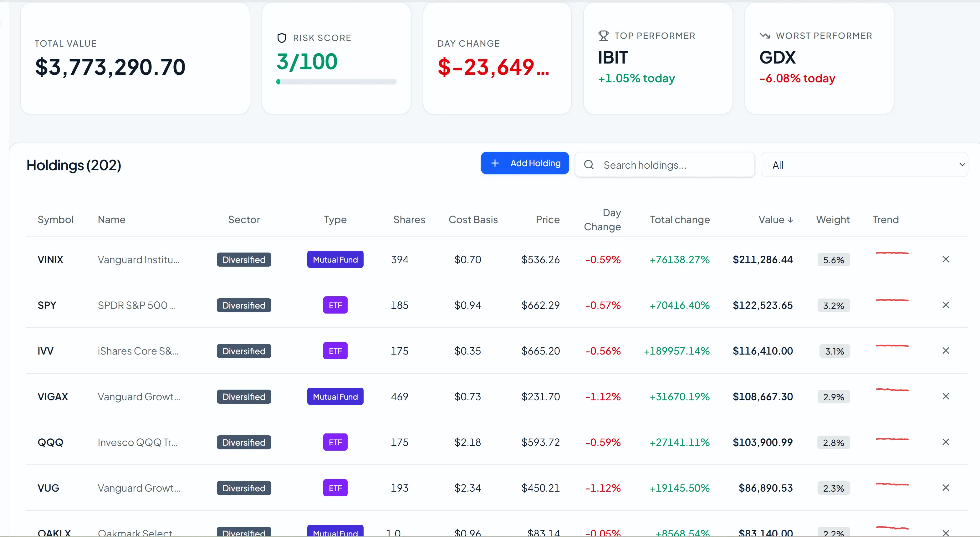Click the Trend column header
The height and width of the screenshot is (537, 980).
click(x=885, y=220)
